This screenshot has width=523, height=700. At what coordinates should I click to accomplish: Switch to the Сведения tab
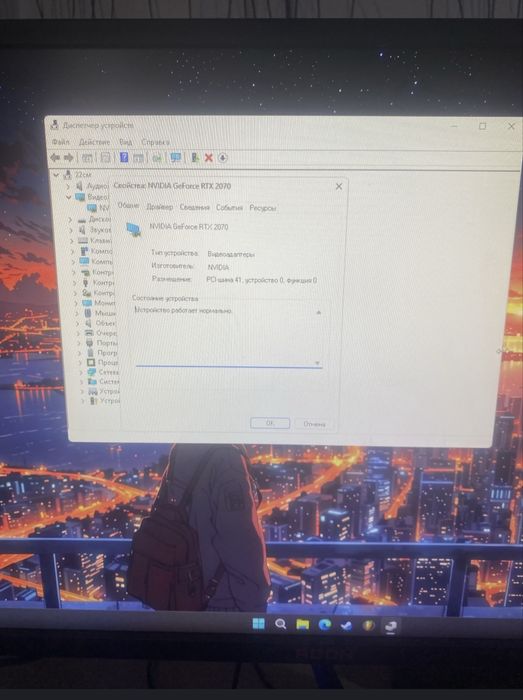pyautogui.click(x=195, y=207)
